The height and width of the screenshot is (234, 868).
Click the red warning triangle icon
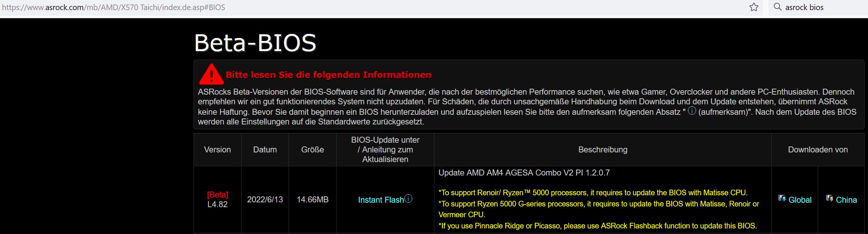211,74
